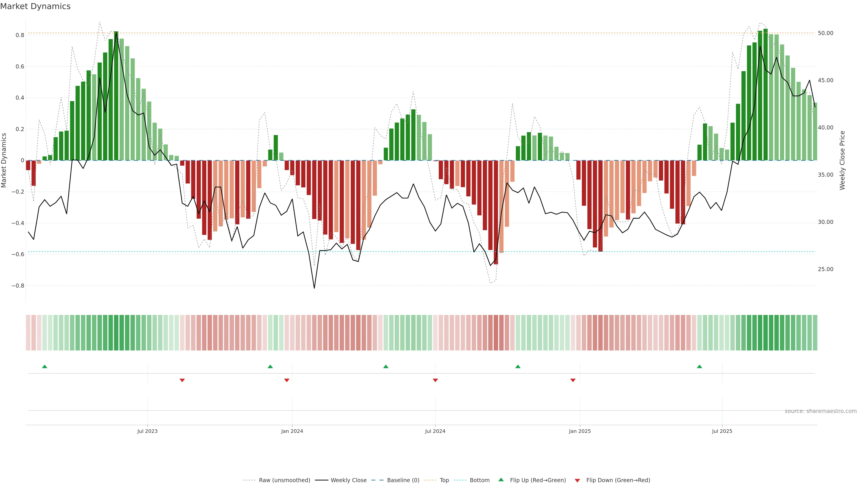Click the red Flip Down triangle at Jul 2024
The image size is (868, 488).
tap(435, 380)
